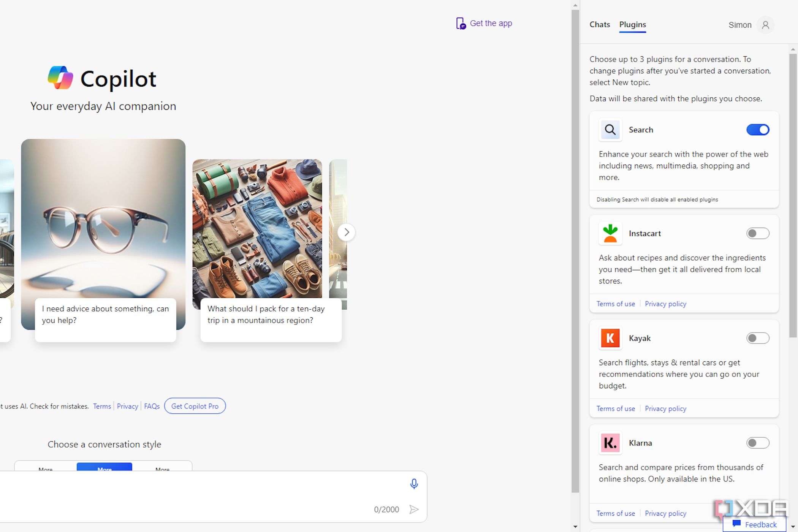Click the Search plugin magnifier icon
The height and width of the screenshot is (532, 798).
610,130
